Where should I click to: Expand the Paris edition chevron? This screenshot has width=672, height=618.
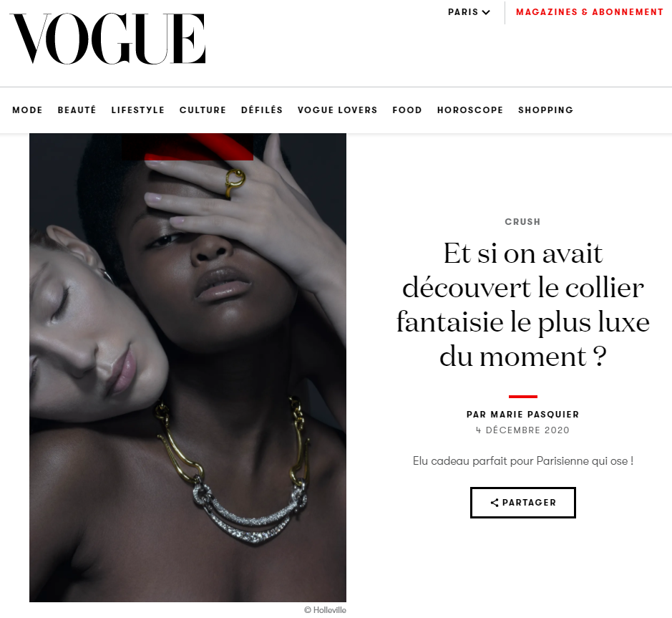486,12
